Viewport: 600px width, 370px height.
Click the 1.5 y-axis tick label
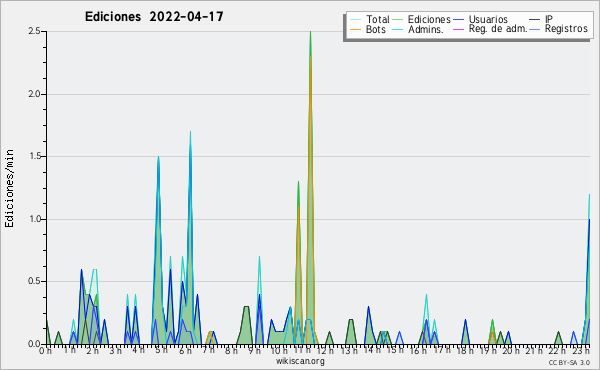[x=34, y=156]
